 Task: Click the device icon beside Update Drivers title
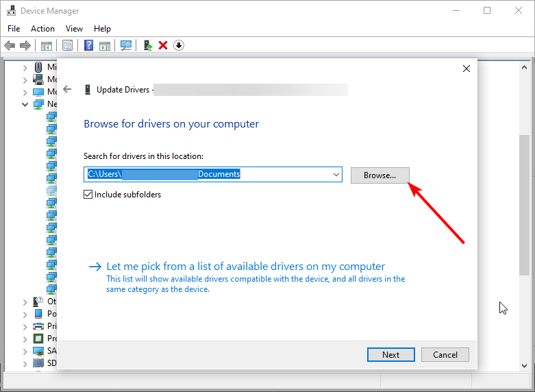pyautogui.click(x=88, y=90)
